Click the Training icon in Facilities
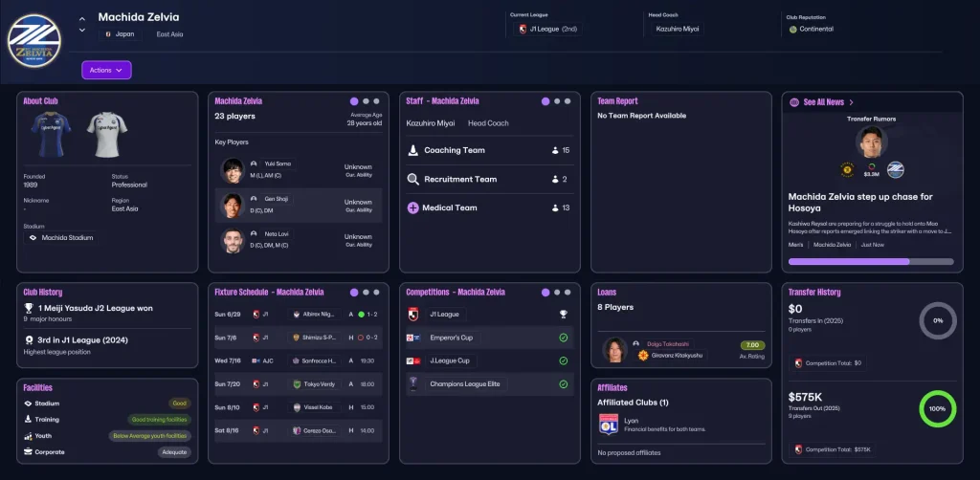 [x=28, y=420]
